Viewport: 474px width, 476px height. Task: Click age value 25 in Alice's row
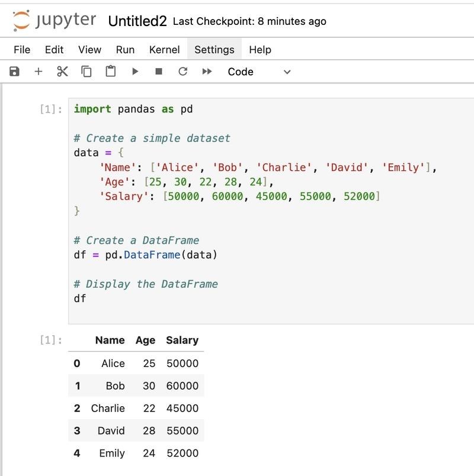coord(149,364)
